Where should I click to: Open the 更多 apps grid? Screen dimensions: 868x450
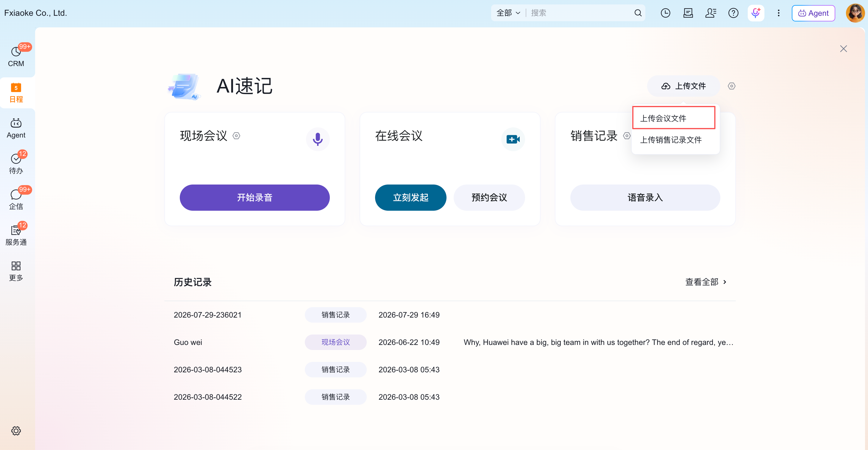(16, 271)
